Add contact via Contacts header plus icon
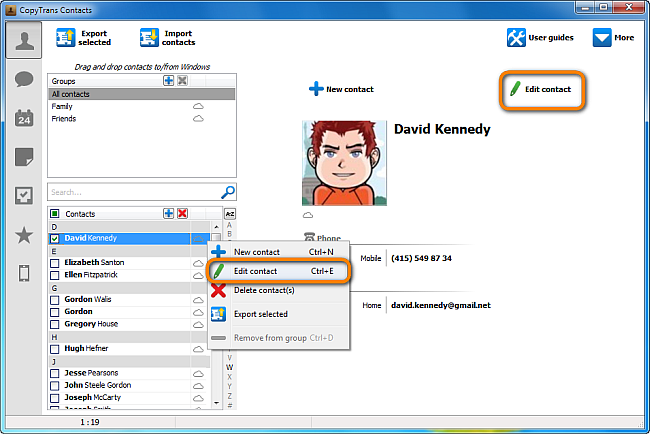Image resolution: width=650 pixels, height=434 pixels. tap(168, 213)
